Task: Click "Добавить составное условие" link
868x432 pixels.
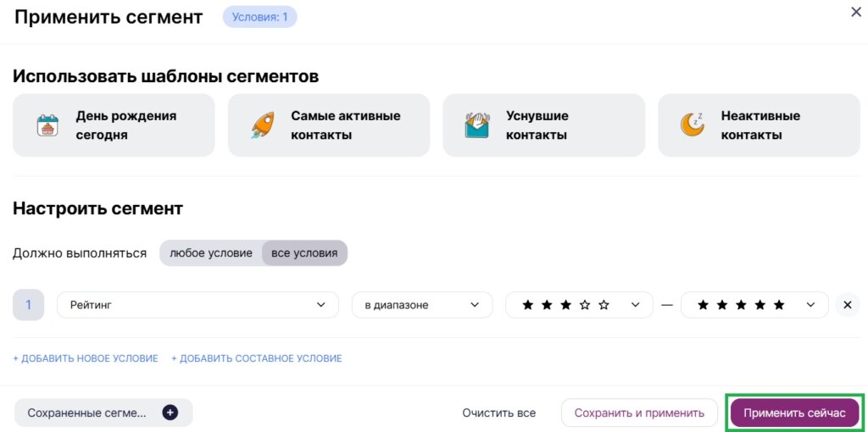Action: tap(257, 358)
